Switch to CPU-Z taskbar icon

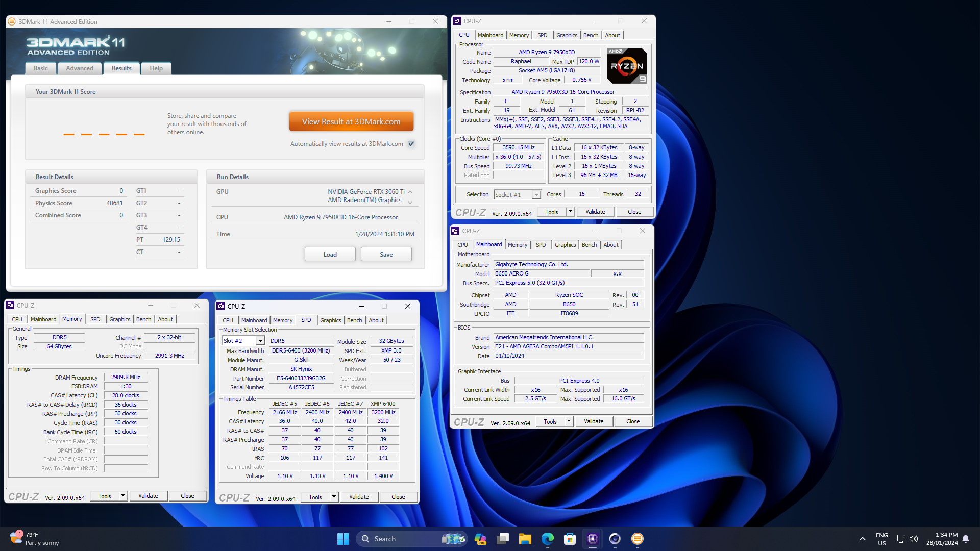click(x=593, y=539)
